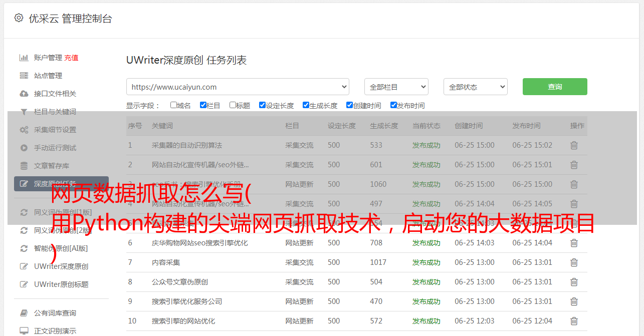This screenshot has width=644, height=336.
Task: Click keyword 庆华购物网站seo搜索引擎优化
Action: pos(200,243)
